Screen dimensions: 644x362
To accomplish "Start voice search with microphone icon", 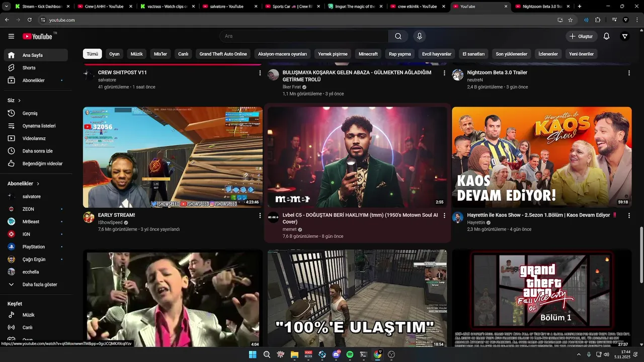I will point(419,36).
